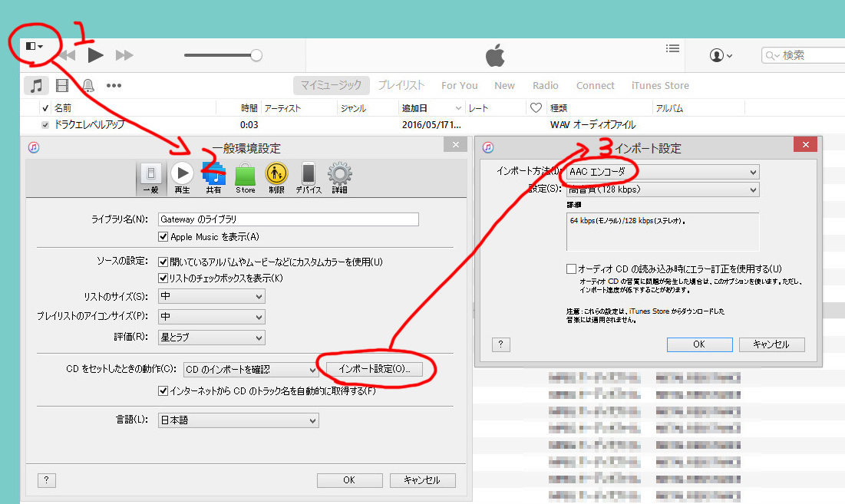Click the アルバム column header

point(669,108)
